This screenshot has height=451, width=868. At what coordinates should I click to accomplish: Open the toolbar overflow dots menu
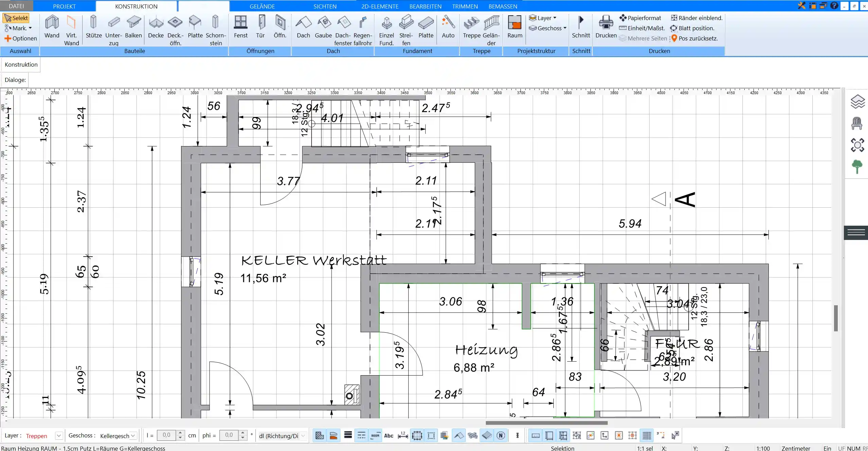click(x=517, y=436)
